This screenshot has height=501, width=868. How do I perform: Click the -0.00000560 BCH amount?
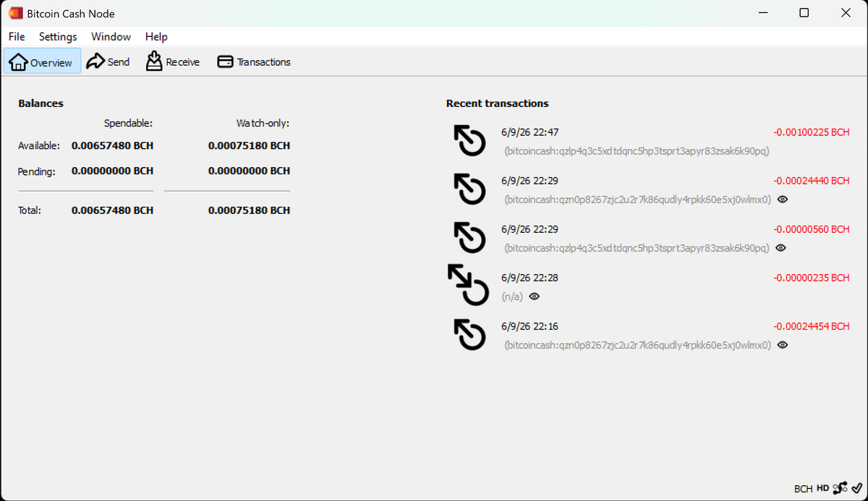tap(811, 229)
